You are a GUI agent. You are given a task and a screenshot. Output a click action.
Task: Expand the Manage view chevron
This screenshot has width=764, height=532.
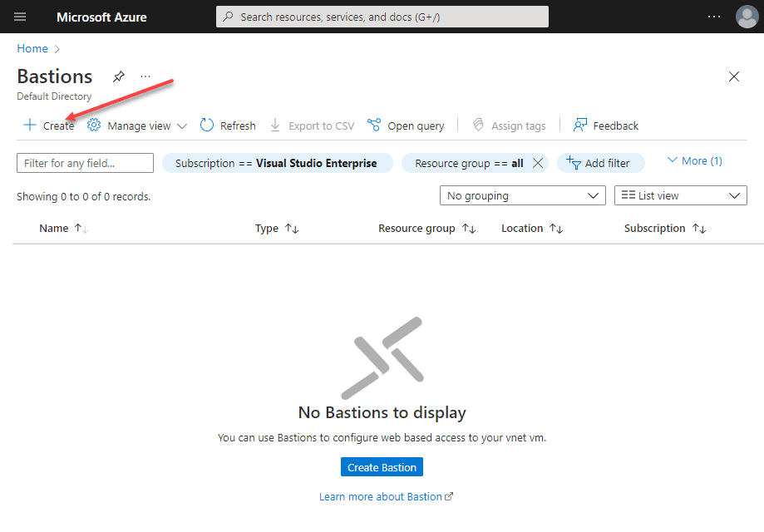pos(182,126)
